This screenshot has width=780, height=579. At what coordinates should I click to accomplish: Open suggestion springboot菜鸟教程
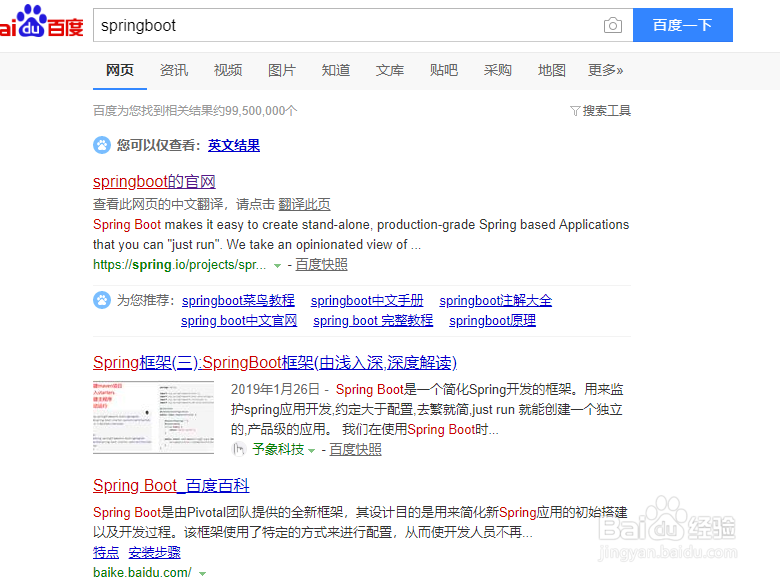pyautogui.click(x=238, y=300)
